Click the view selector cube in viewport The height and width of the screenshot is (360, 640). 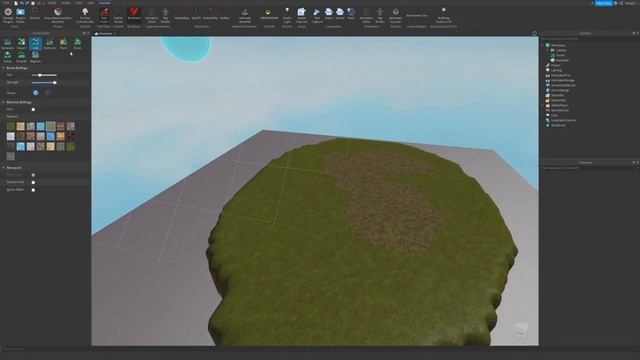pyautogui.click(x=520, y=330)
